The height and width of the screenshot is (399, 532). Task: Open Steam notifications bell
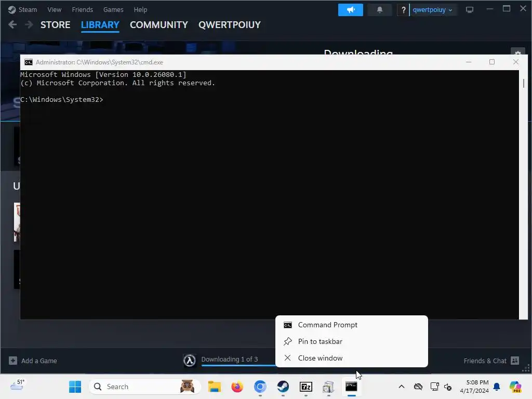click(x=380, y=10)
